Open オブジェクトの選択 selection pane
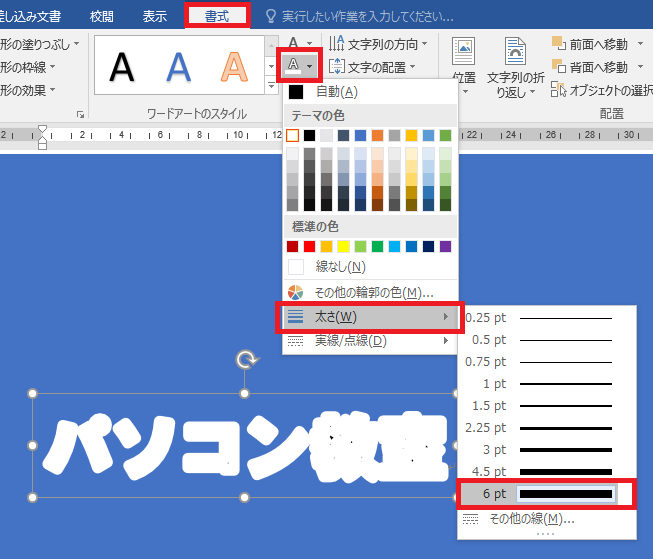This screenshot has width=653, height=559. pos(602,90)
